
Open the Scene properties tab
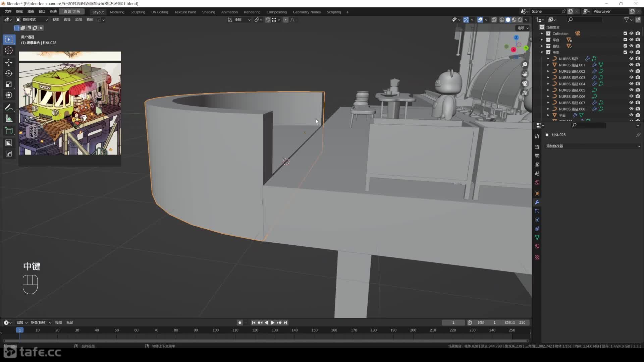click(537, 174)
